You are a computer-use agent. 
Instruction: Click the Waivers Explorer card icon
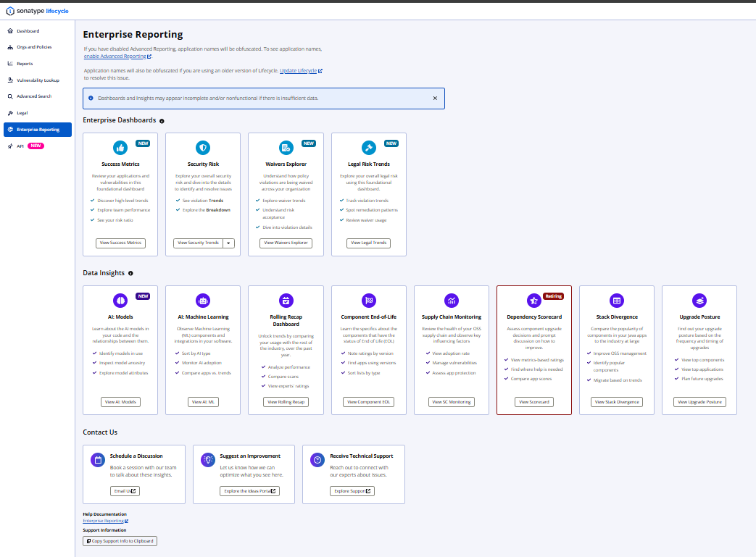click(286, 148)
